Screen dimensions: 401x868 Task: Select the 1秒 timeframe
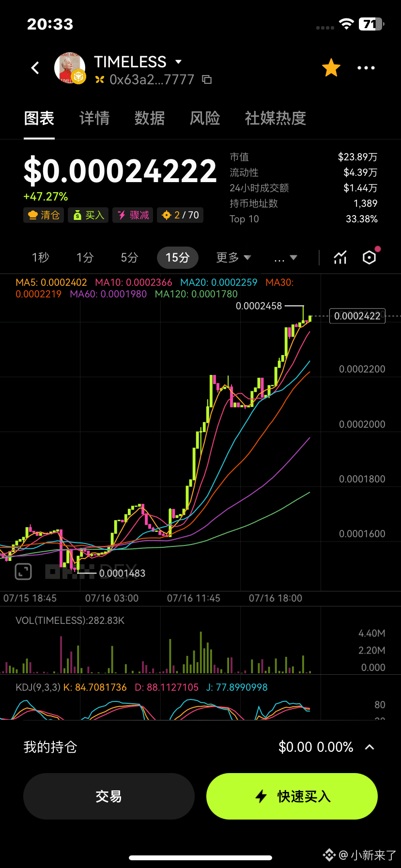coord(41,258)
